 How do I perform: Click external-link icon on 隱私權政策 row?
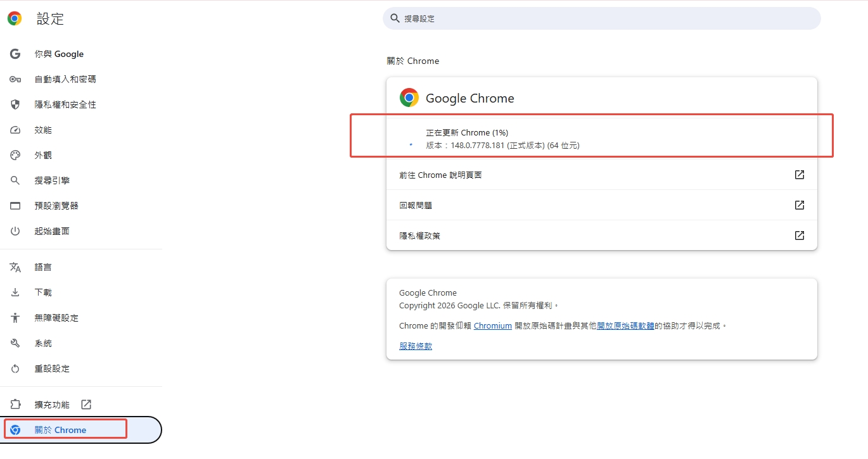point(800,236)
